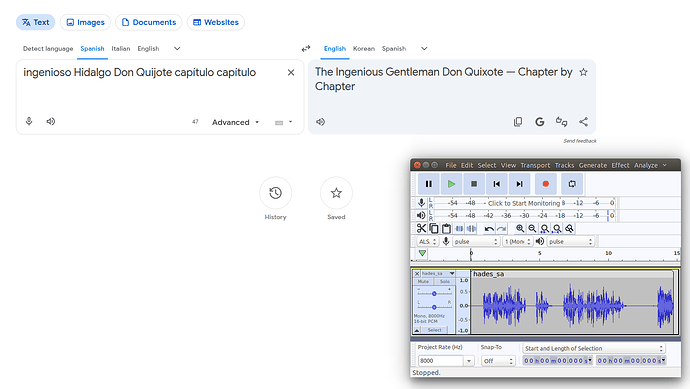This screenshot has width=690, height=389.
Task: Toggle loop playback in Audacity
Action: pyautogui.click(x=572, y=184)
